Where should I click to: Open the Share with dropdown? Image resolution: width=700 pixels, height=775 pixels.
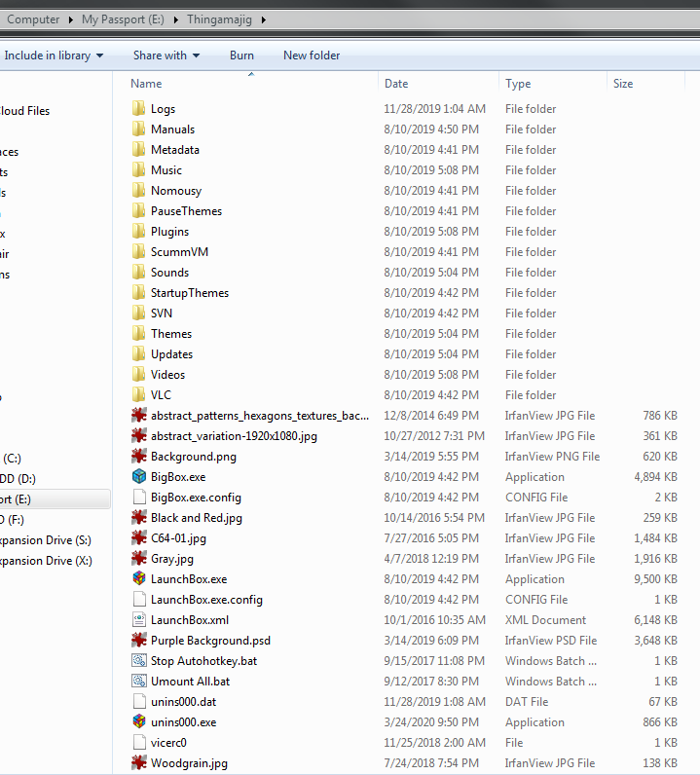(166, 55)
